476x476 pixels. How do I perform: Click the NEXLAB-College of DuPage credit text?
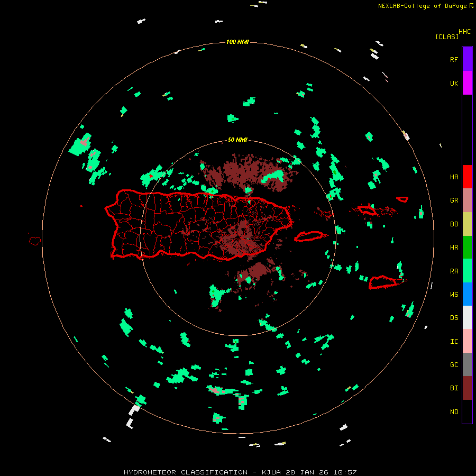pos(422,6)
